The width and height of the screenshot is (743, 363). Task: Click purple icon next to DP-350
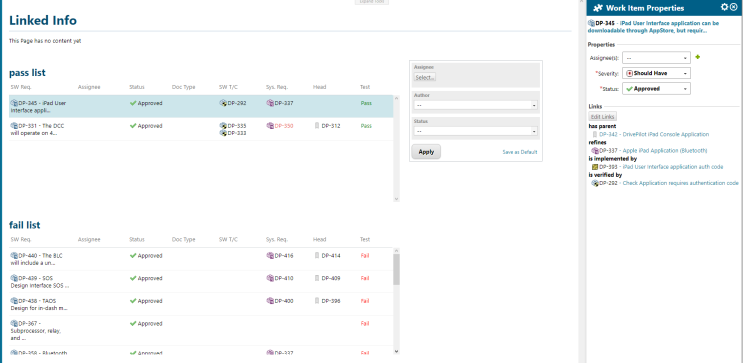click(270, 126)
